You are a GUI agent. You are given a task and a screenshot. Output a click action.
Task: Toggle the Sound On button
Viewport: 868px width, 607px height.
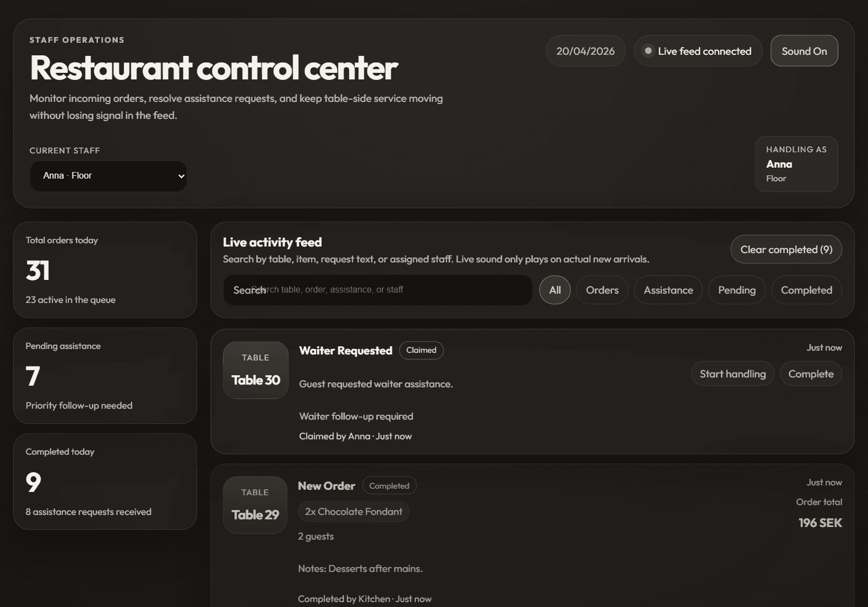tap(804, 51)
